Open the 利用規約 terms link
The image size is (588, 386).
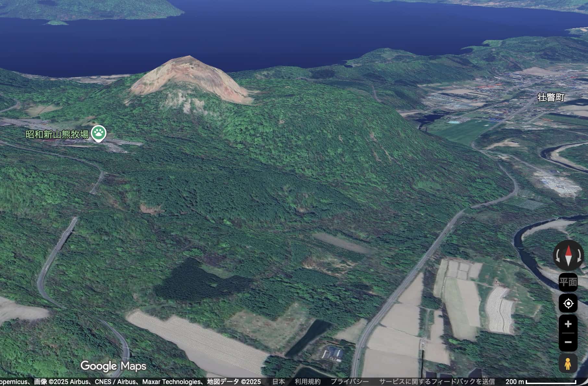click(x=307, y=382)
